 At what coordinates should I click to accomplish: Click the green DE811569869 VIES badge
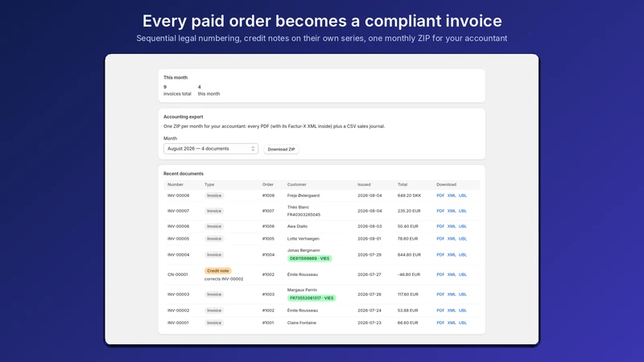click(310, 258)
